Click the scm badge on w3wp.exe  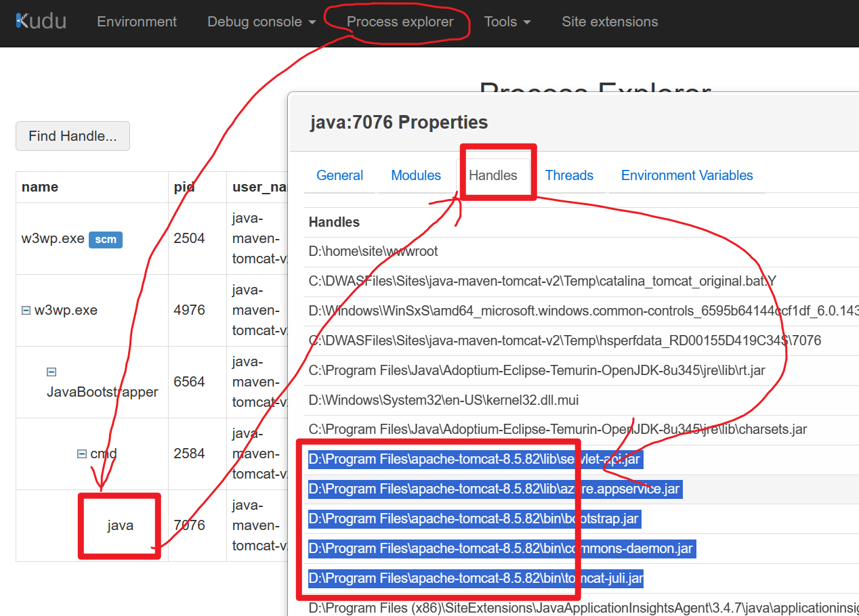(106, 239)
